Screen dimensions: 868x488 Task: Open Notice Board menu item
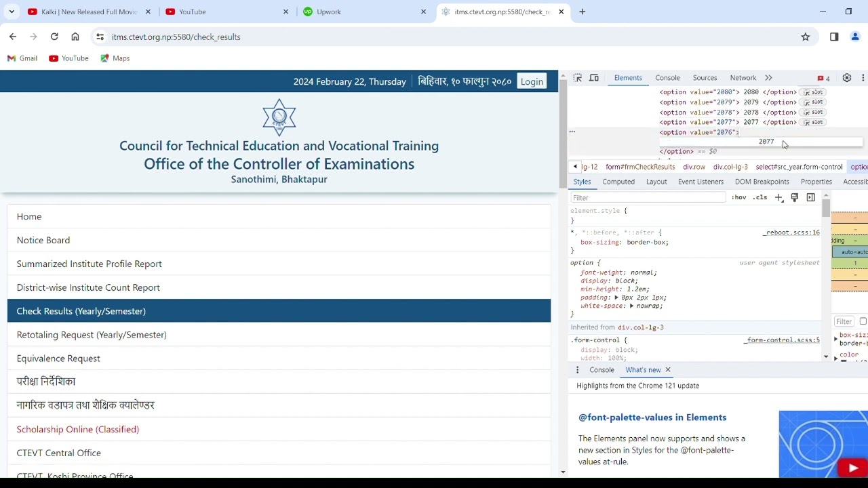click(279, 240)
